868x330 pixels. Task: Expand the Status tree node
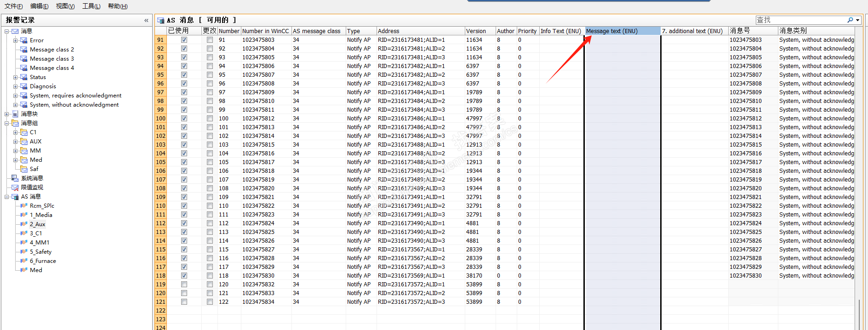coord(16,77)
